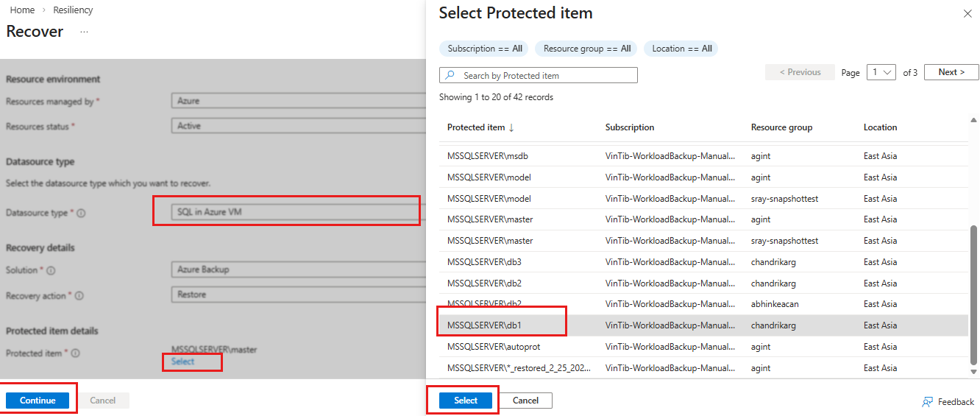Open the page number dropdown
This screenshot has height=416, width=980.
pyautogui.click(x=881, y=72)
